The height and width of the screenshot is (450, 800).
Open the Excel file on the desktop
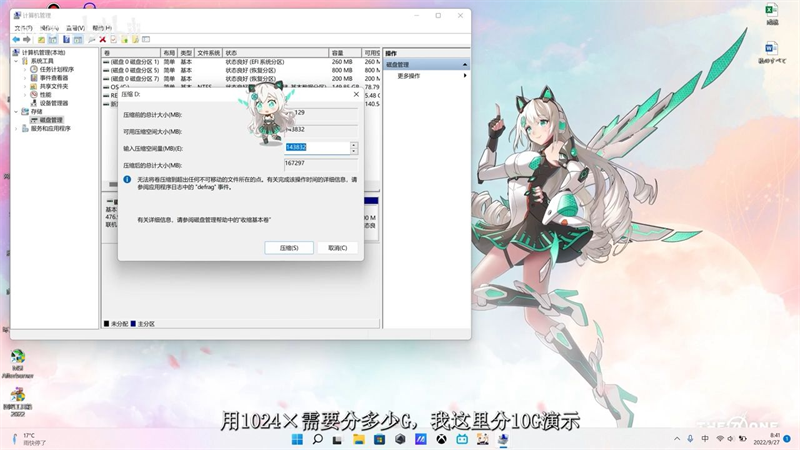pyautogui.click(x=772, y=14)
